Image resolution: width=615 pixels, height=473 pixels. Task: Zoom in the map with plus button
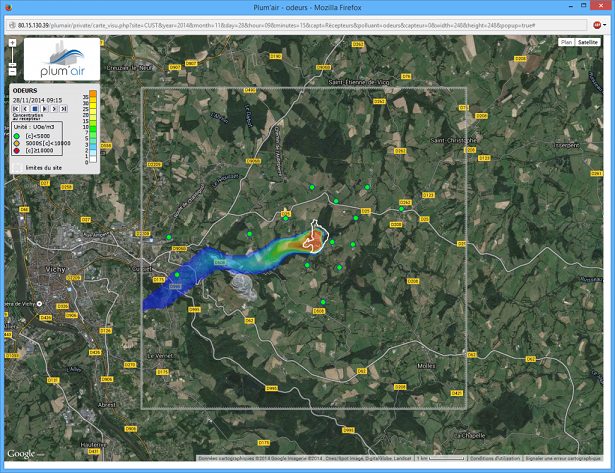tap(13, 43)
